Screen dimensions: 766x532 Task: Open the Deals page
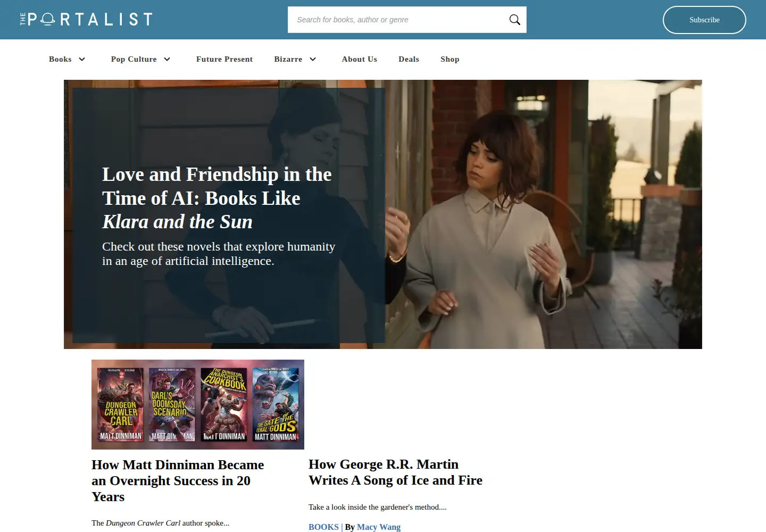click(409, 59)
